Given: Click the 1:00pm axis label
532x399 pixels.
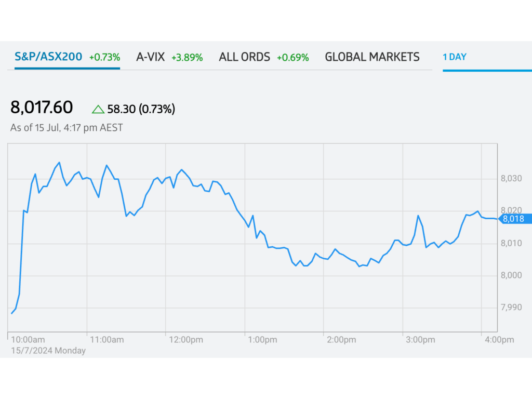Looking at the screenshot, I should coord(262,340).
